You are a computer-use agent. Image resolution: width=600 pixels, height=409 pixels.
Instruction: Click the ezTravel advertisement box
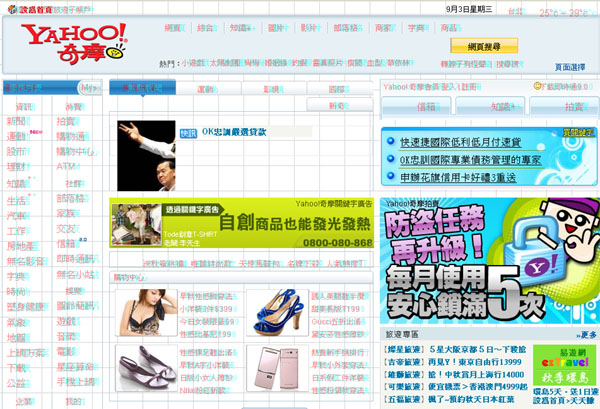coord(565,365)
